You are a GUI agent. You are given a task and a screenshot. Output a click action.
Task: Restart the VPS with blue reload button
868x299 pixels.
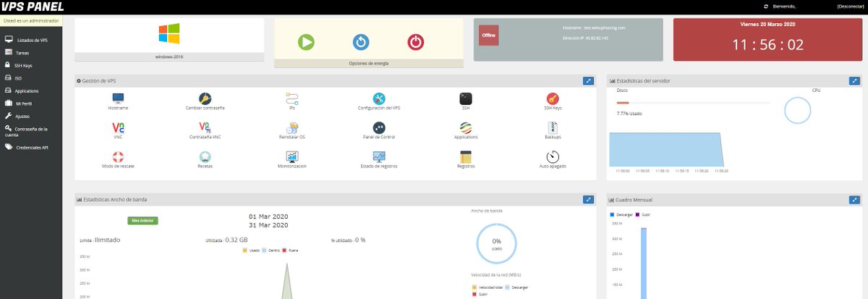(x=361, y=42)
